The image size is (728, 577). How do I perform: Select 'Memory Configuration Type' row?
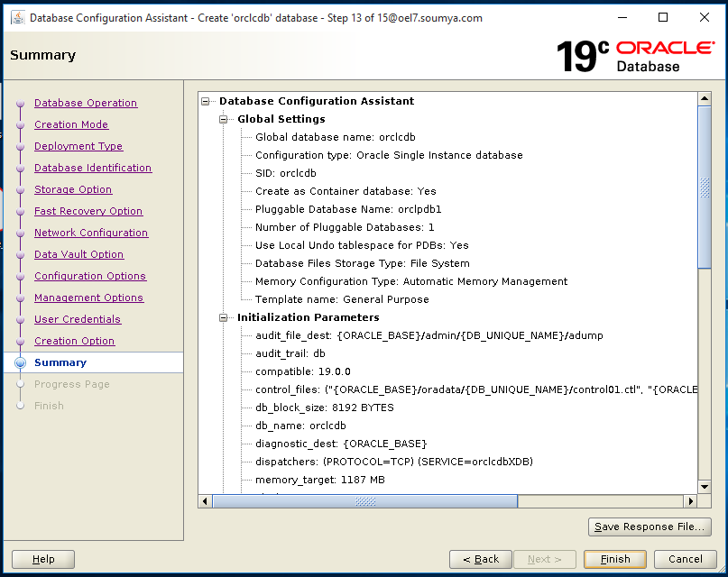coord(411,281)
